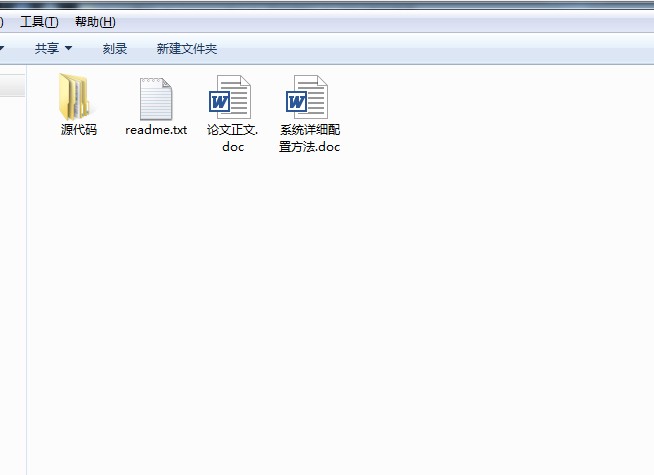Click the 论文正文.doc file name

232,138
